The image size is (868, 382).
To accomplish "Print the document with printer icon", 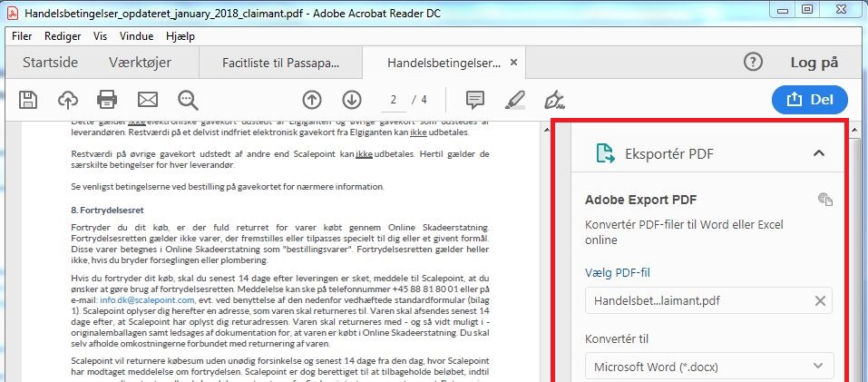I will click(x=107, y=100).
